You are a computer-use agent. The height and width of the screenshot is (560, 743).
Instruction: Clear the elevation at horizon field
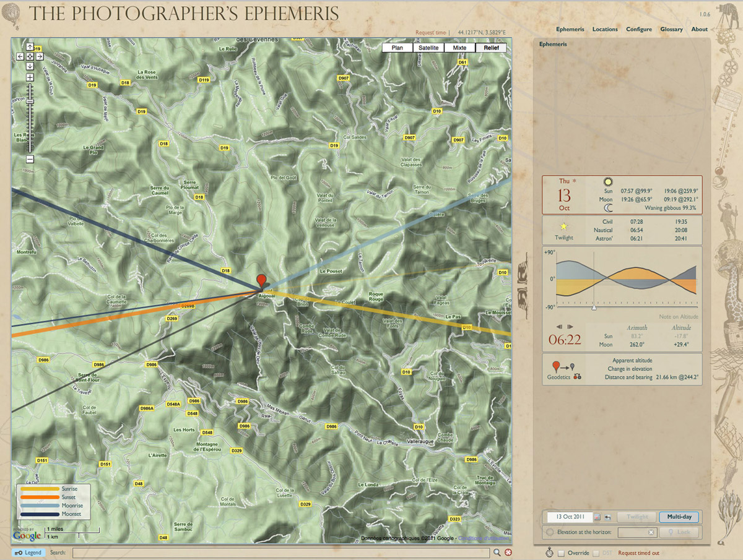click(x=651, y=532)
